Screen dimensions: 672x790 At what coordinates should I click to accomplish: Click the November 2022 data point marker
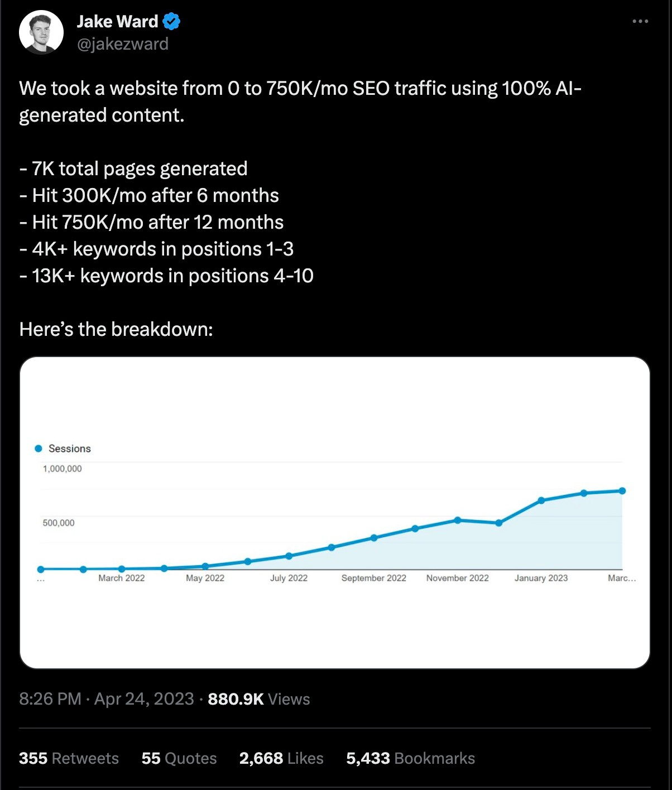pos(458,520)
